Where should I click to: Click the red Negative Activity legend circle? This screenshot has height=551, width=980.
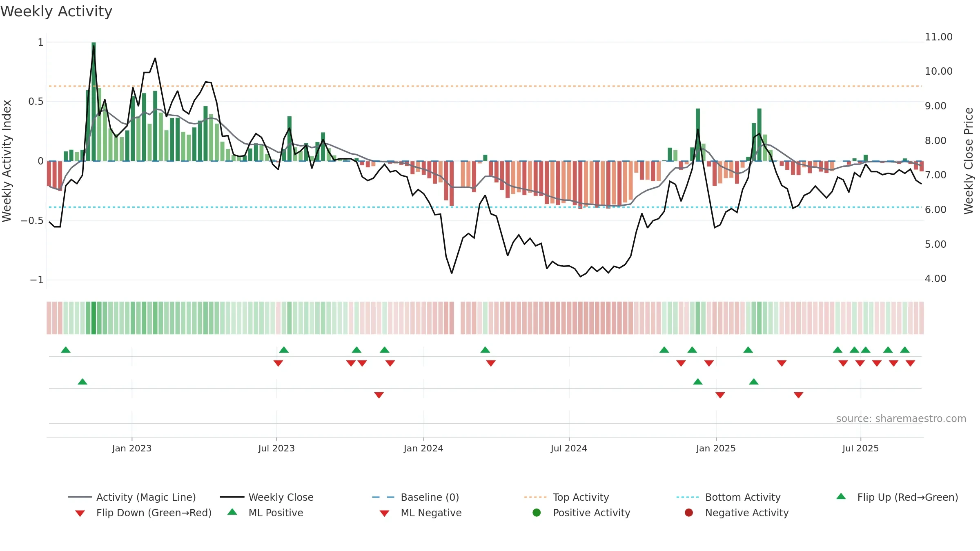pyautogui.click(x=689, y=512)
